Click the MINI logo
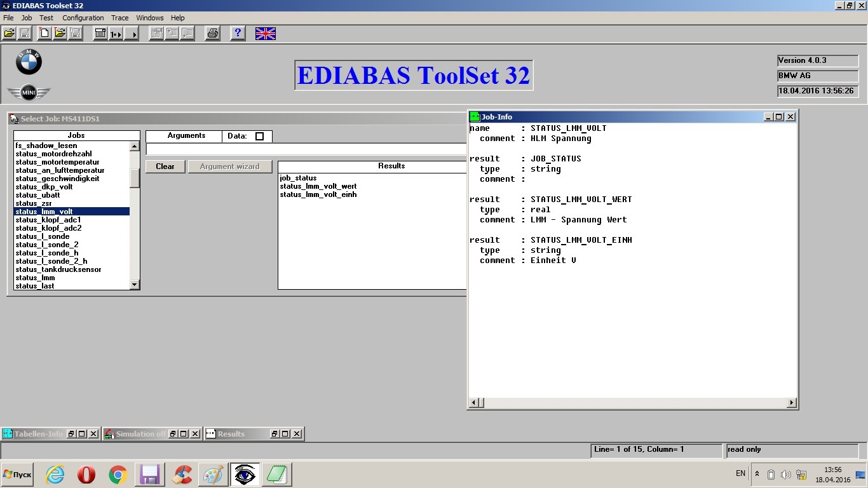The image size is (868, 488). click(x=29, y=93)
